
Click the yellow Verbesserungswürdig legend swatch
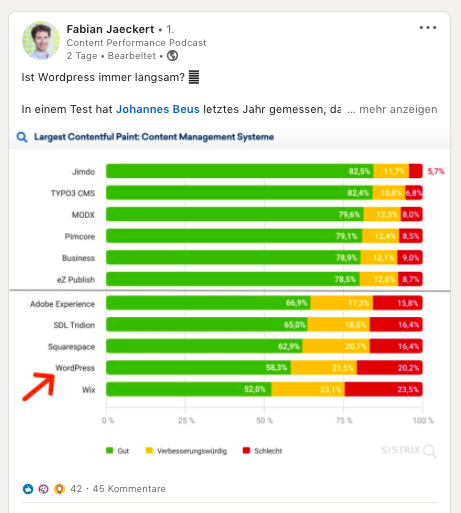[149, 451]
